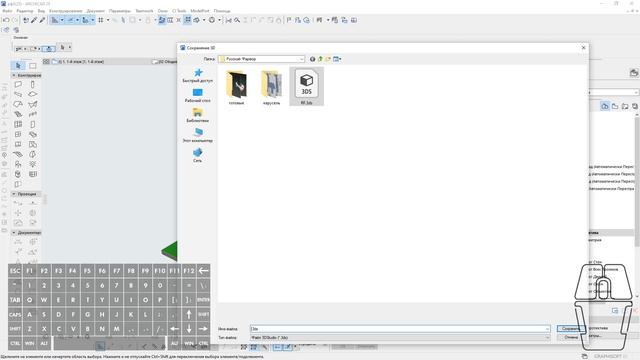This screenshot has height=360, width=640.
Task: Select the карусель folder in the file list
Action: pyautogui.click(x=271, y=87)
